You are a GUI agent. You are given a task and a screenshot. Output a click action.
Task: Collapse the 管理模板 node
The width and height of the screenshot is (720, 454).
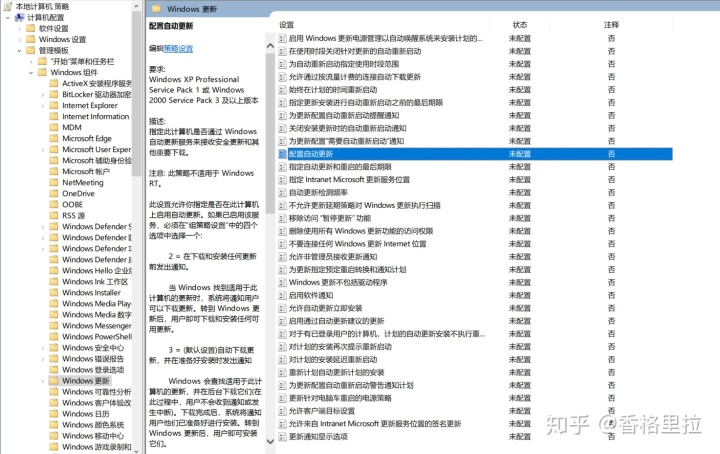tap(19, 50)
